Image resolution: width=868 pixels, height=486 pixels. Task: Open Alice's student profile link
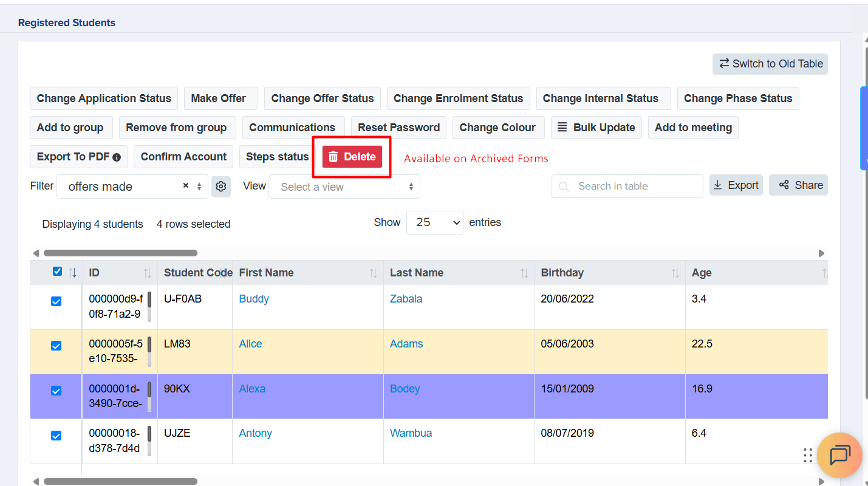tap(250, 344)
